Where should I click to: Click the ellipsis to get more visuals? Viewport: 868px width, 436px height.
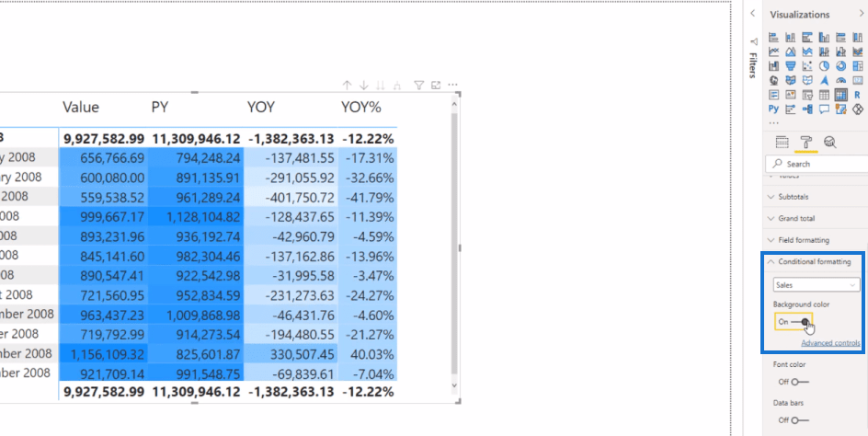(x=774, y=123)
